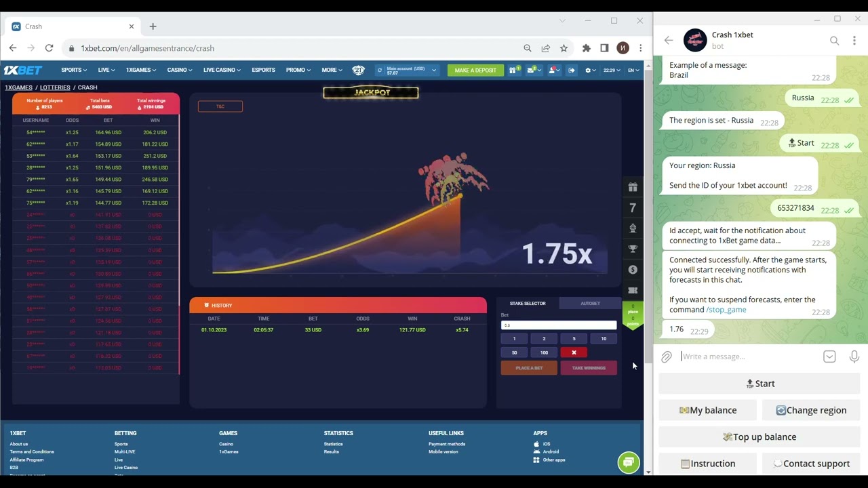Open the wheel icon in the game sidebar

click(x=633, y=228)
